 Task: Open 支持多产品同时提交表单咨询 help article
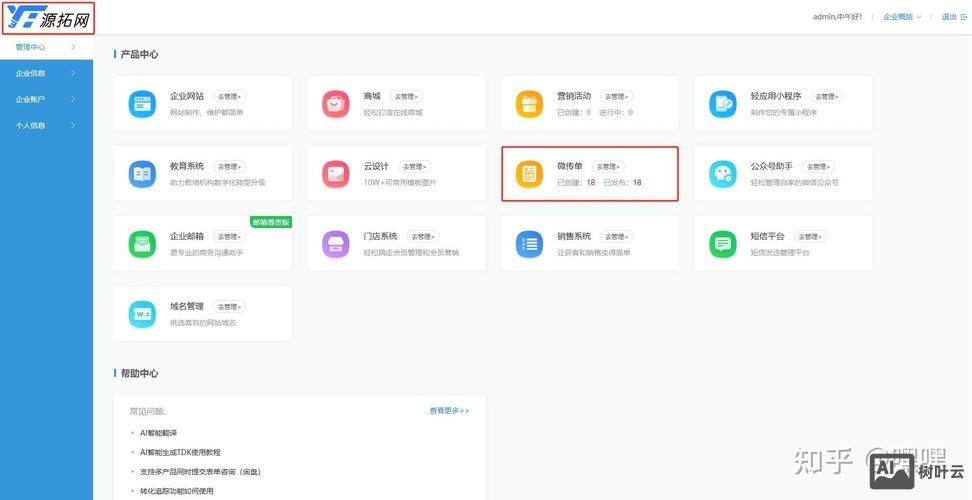[200, 471]
